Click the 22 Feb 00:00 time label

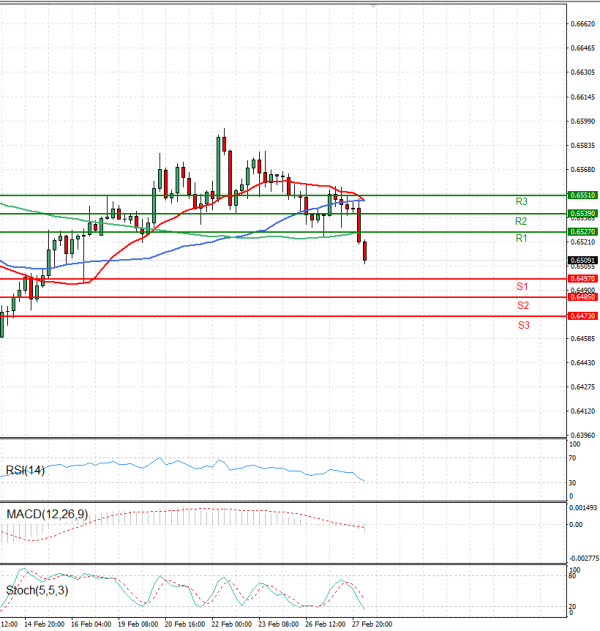pyautogui.click(x=231, y=624)
